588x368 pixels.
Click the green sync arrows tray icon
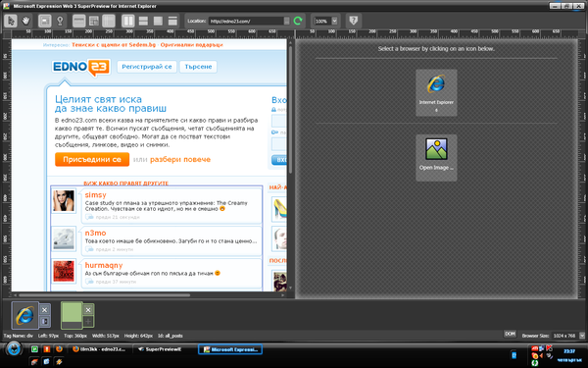tap(535, 363)
